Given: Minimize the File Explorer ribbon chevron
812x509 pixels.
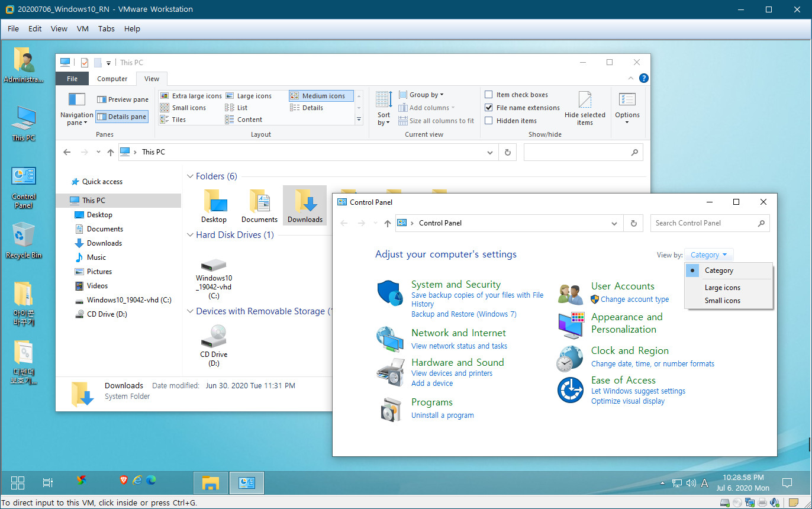Looking at the screenshot, I should pos(631,78).
